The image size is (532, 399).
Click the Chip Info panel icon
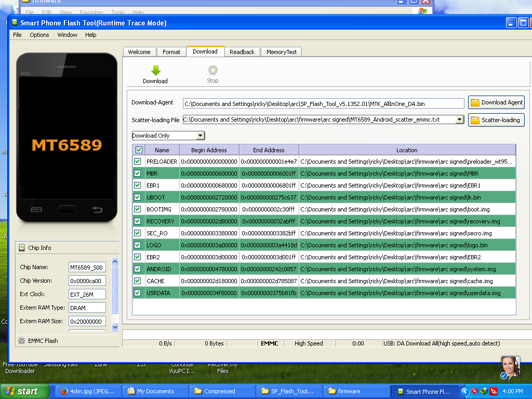tap(22, 248)
